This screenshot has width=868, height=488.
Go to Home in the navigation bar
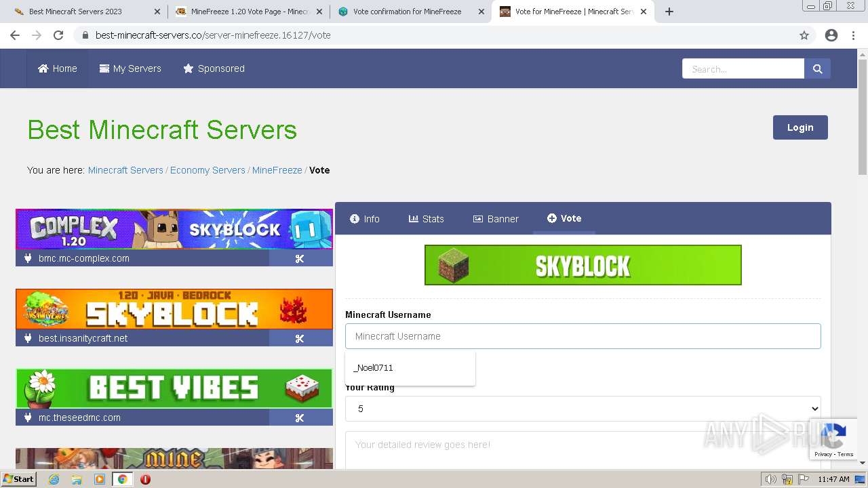tap(58, 68)
